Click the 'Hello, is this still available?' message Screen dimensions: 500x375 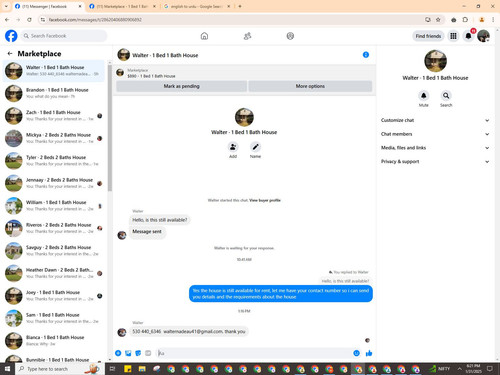[160, 220]
